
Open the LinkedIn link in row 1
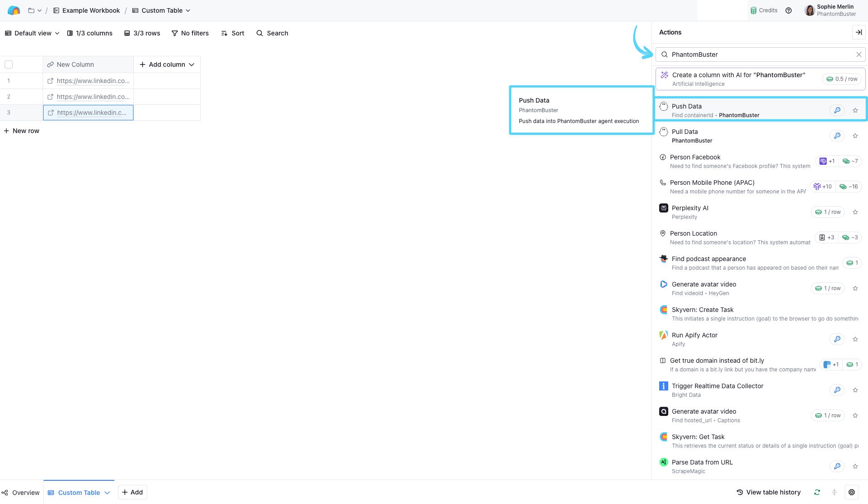tap(93, 81)
